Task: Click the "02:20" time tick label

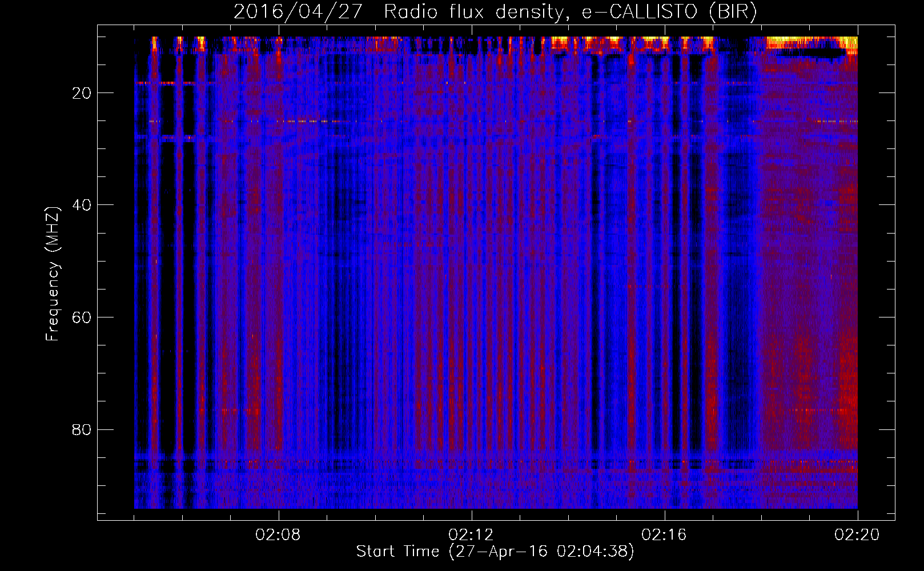Action: 857,535
